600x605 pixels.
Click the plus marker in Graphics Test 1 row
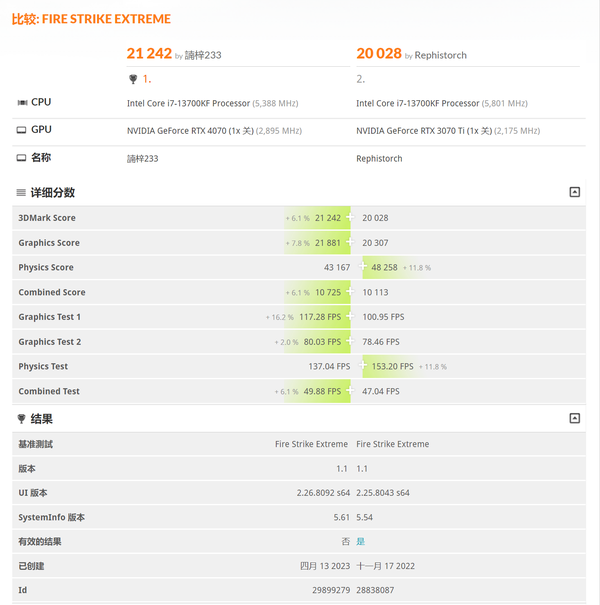tap(350, 316)
